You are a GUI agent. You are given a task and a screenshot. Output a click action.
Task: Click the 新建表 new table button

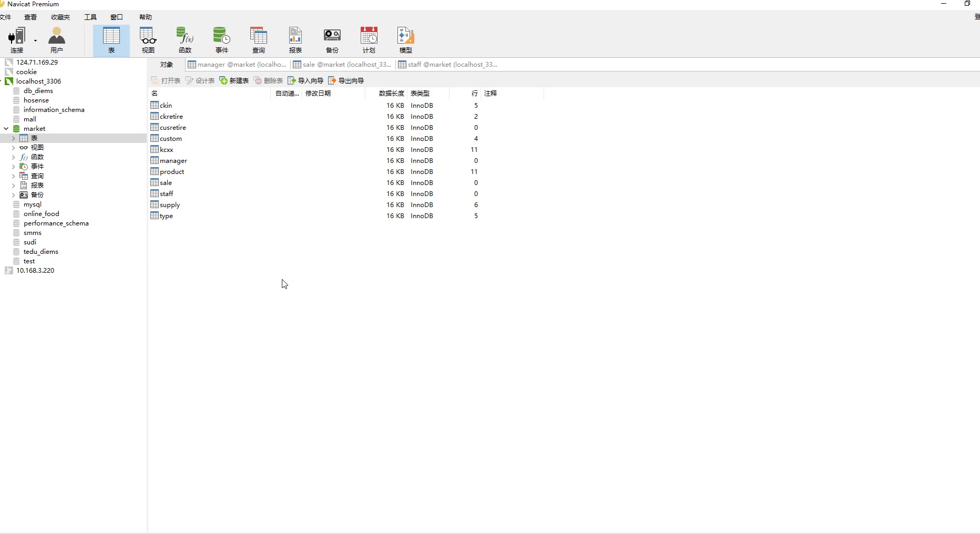(x=234, y=80)
